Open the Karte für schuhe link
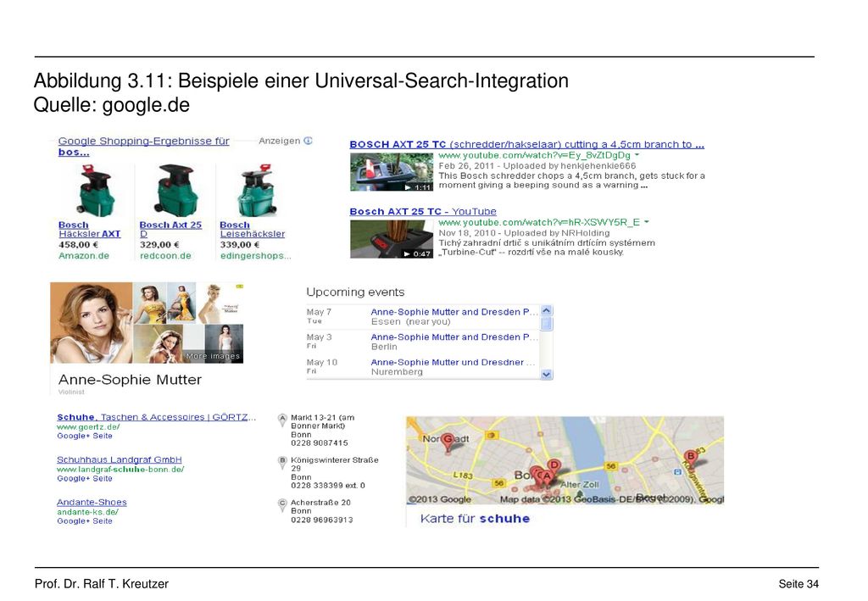Viewport: 868px width, 601px height. coord(475,519)
